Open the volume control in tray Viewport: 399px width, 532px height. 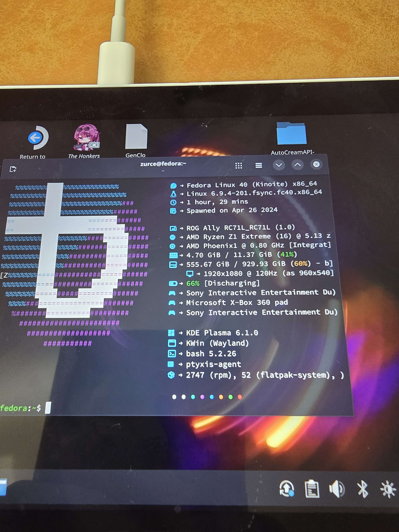click(336, 489)
